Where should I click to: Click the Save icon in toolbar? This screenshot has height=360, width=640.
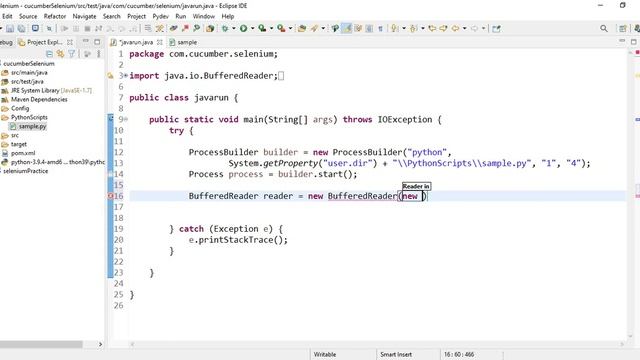point(10,29)
